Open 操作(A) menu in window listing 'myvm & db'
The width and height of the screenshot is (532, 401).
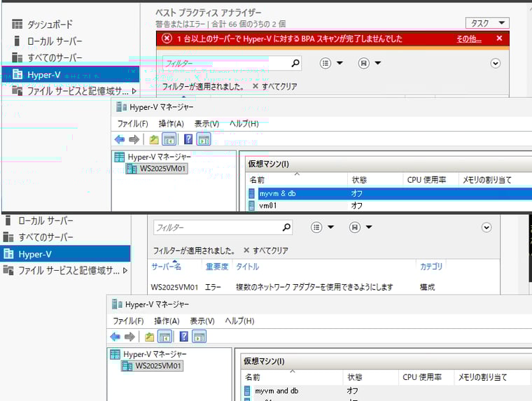pyautogui.click(x=171, y=124)
